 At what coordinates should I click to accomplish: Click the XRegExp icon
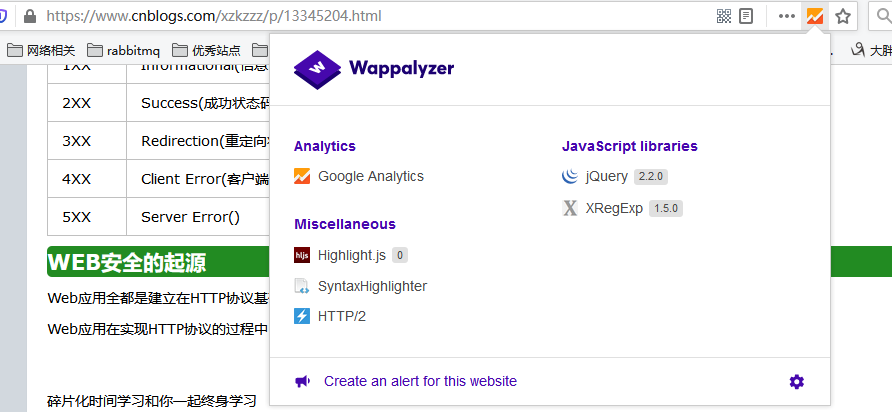tap(570, 208)
